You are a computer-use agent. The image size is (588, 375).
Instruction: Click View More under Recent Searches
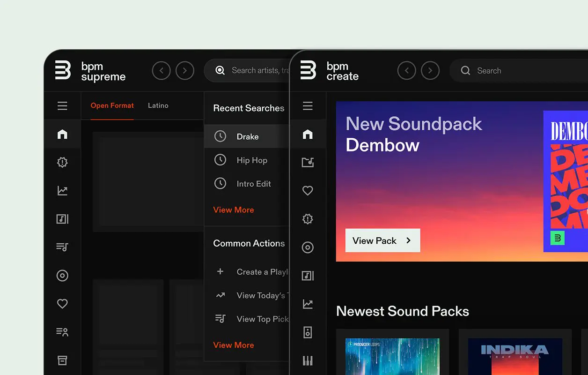coord(233,210)
